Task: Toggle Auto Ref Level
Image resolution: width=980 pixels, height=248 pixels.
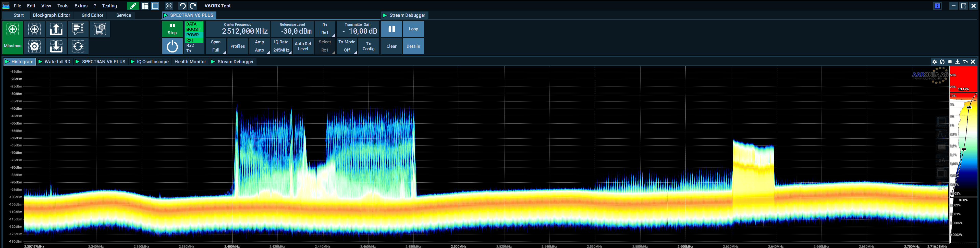Action: [303, 46]
